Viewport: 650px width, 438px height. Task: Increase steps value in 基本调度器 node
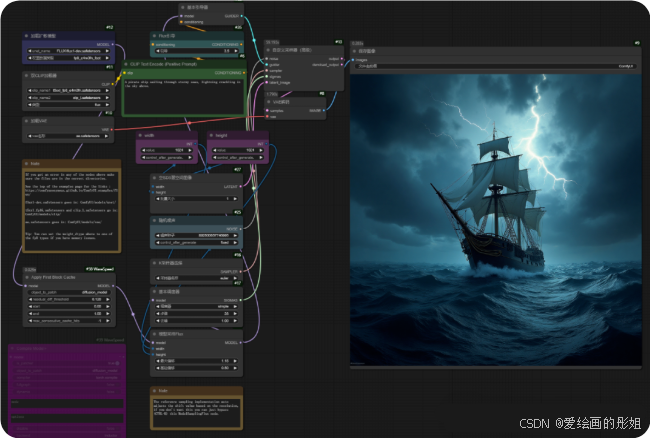(x=235, y=313)
